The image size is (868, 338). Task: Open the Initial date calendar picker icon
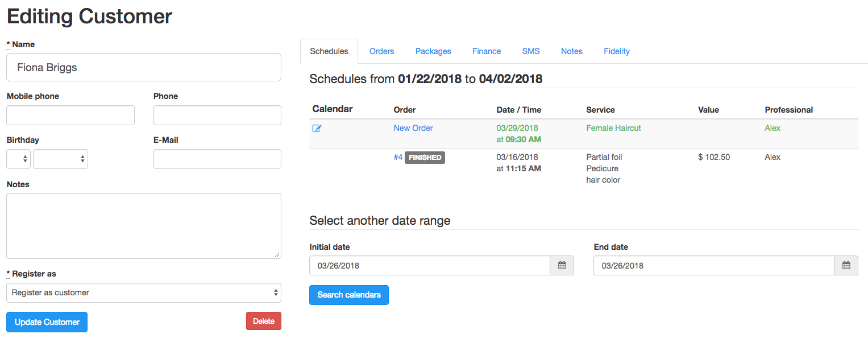(x=562, y=266)
